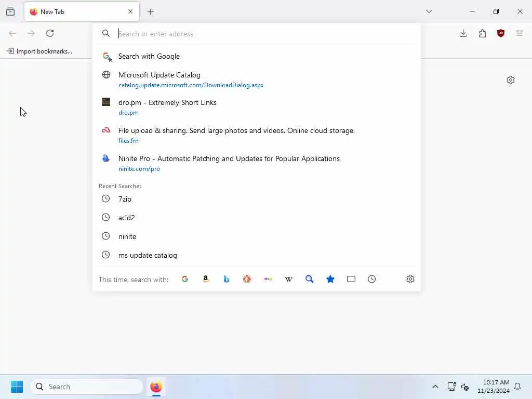532x399 pixels.
Task: Open dro.pm Extremely Short Links suggestion
Action: 257,107
